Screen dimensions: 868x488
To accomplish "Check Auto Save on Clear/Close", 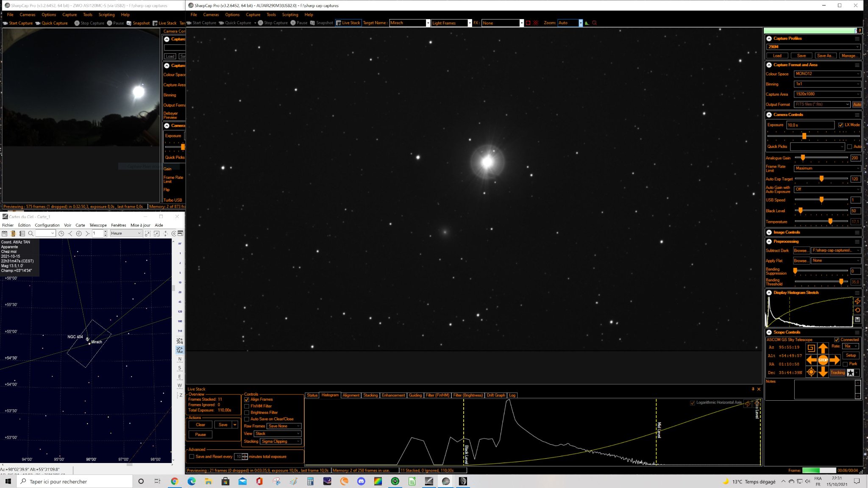I will 247,419.
